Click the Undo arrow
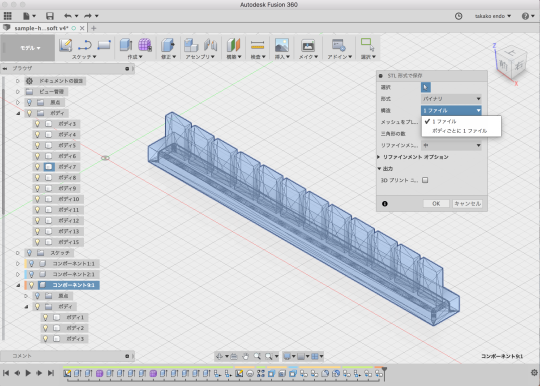This screenshot has width=540, height=386. [68, 16]
